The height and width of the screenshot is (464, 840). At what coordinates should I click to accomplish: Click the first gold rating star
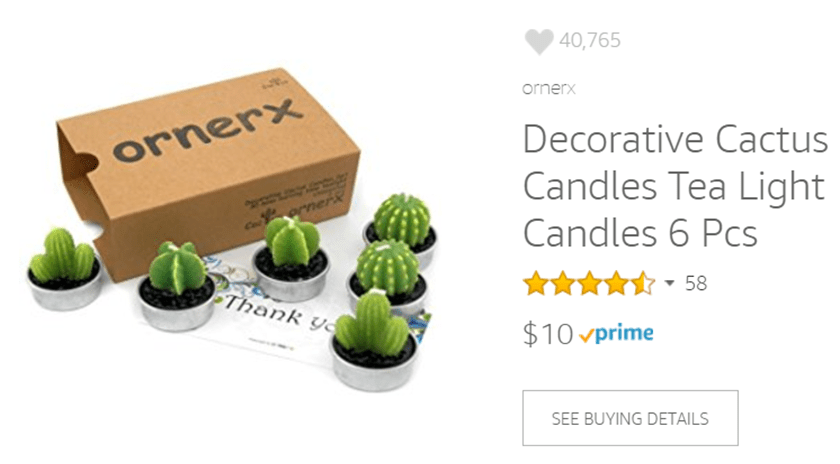click(x=535, y=283)
